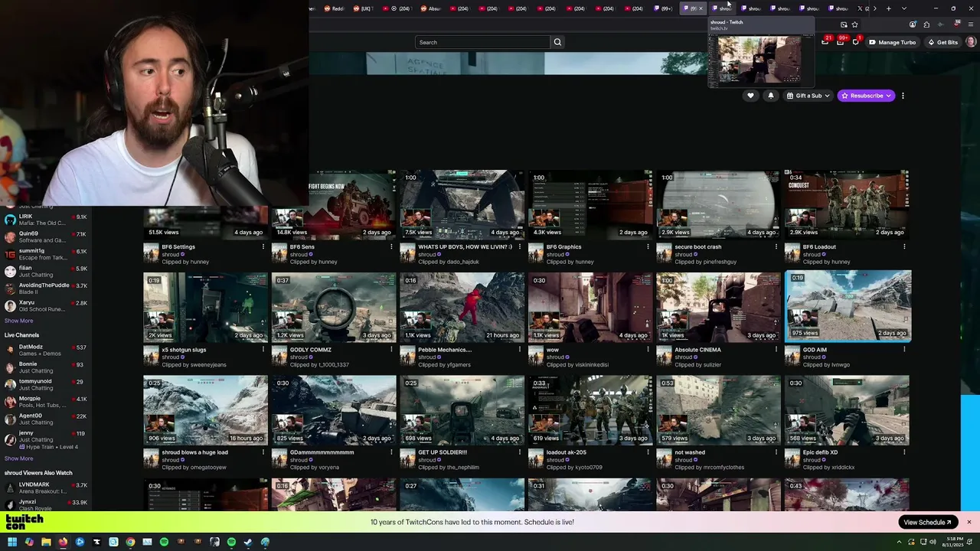This screenshot has height=551, width=980.
Task: Open LIRIK channel in sidebar
Action: [x=45, y=220]
